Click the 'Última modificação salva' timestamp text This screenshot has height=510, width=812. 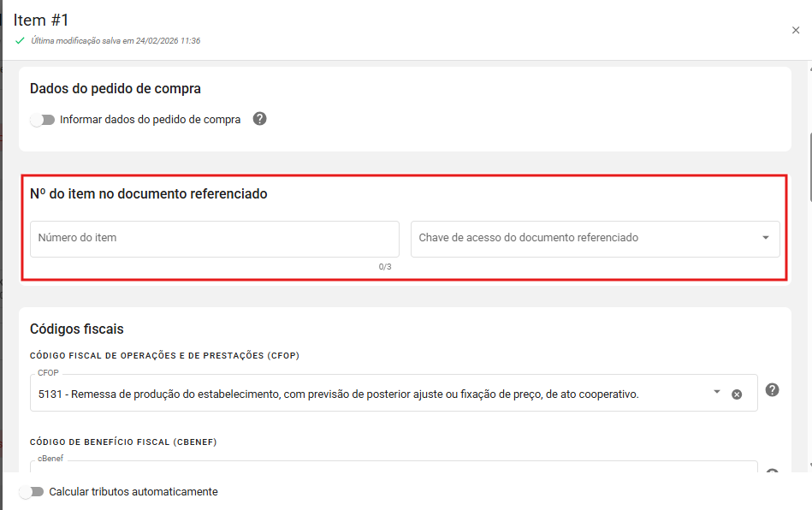tap(116, 40)
